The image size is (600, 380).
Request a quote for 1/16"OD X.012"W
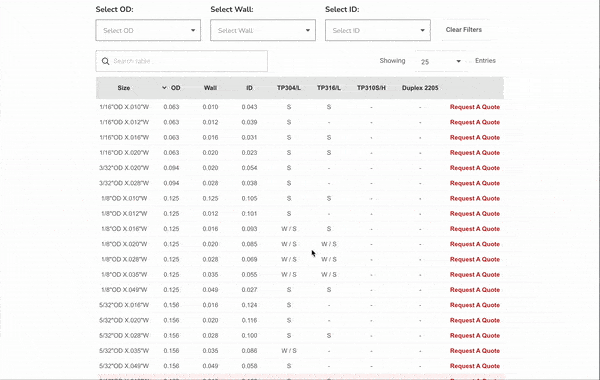coord(474,122)
